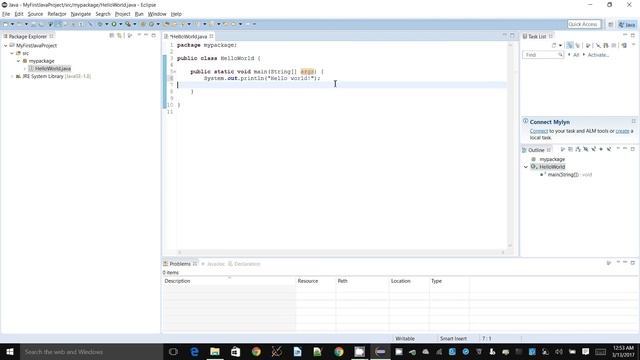Maximize the Package Explorer view
Screen dimensions: 640x360
coord(153,36)
